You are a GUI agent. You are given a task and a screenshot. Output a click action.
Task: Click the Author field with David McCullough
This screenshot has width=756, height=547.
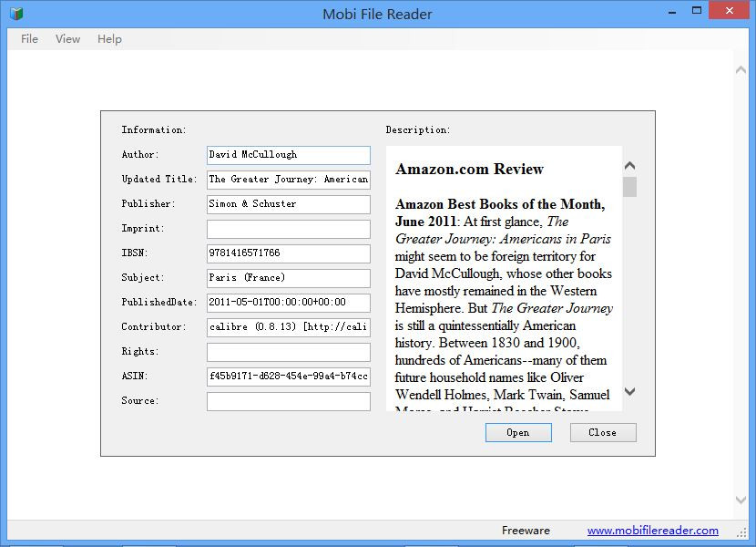289,155
